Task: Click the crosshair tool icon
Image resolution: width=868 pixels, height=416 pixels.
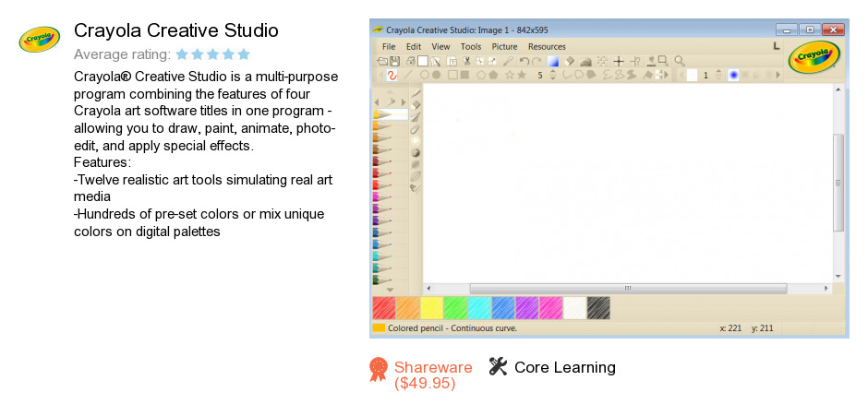Action: point(619,62)
